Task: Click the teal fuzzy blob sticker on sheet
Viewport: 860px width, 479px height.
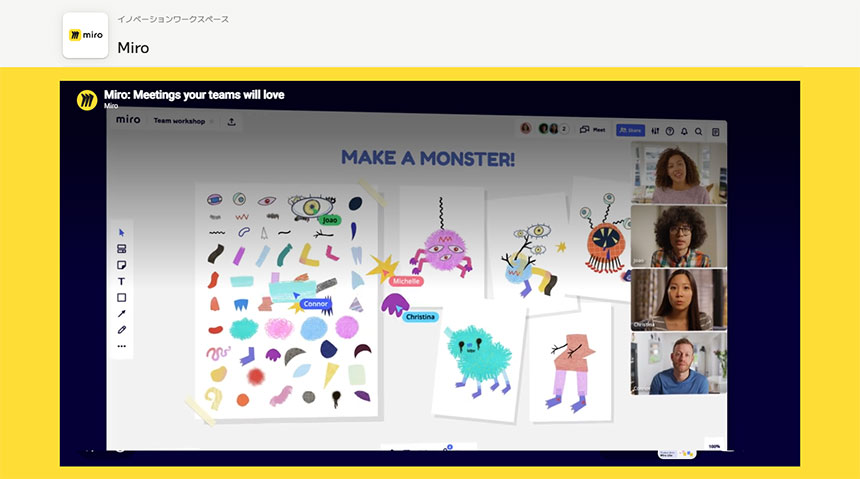Action: [244, 328]
